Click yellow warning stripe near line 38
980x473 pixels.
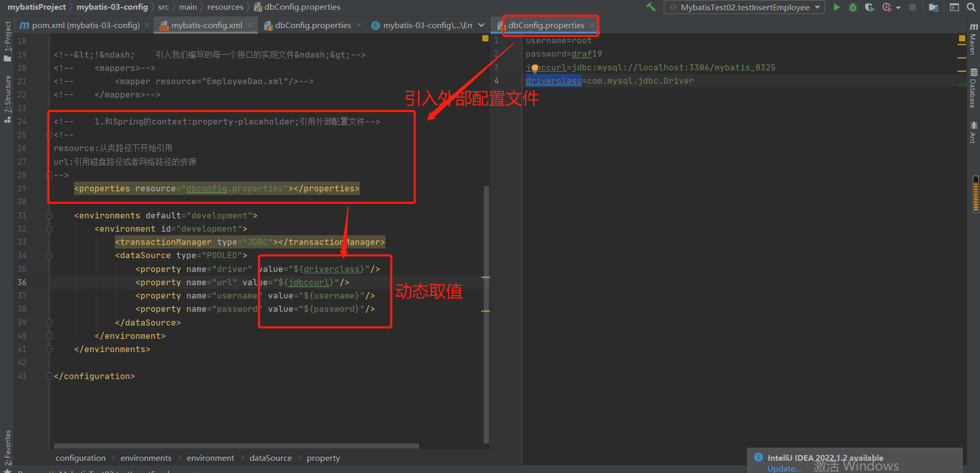(x=485, y=311)
